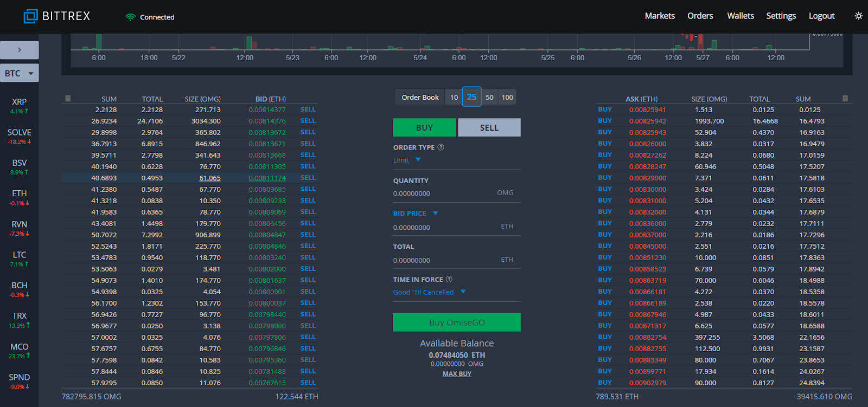Image resolution: width=868 pixels, height=407 pixels.
Task: Click the bid table settings icon
Action: (x=68, y=98)
